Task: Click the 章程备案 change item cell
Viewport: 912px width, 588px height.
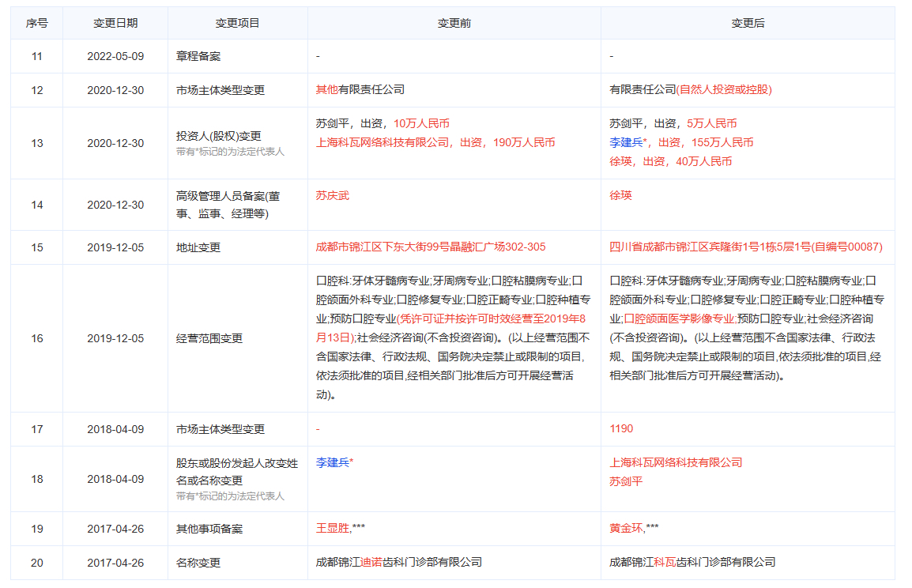Action: (199, 57)
